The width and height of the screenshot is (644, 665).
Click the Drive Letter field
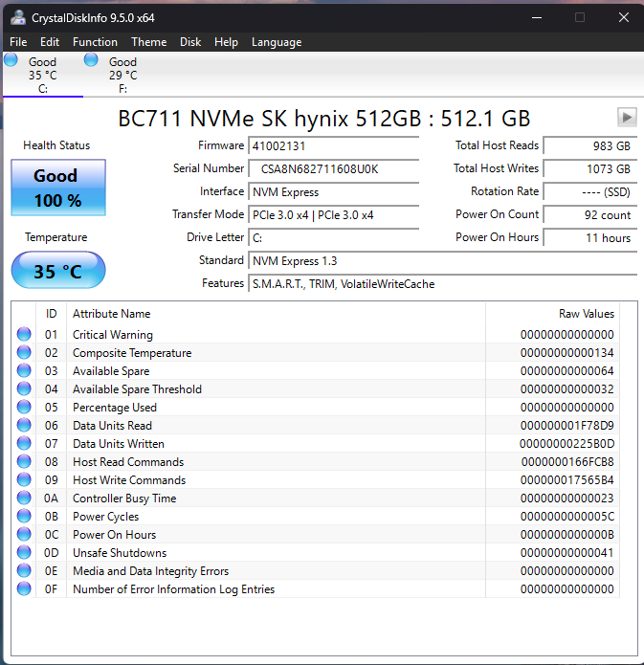tap(334, 237)
